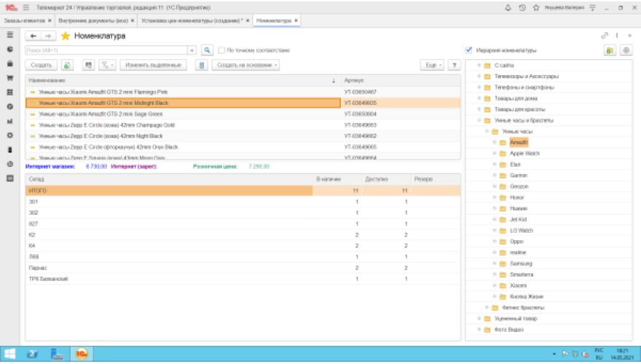Go back with the left arrow button
Screen dimensions: 641x364
click(x=33, y=36)
